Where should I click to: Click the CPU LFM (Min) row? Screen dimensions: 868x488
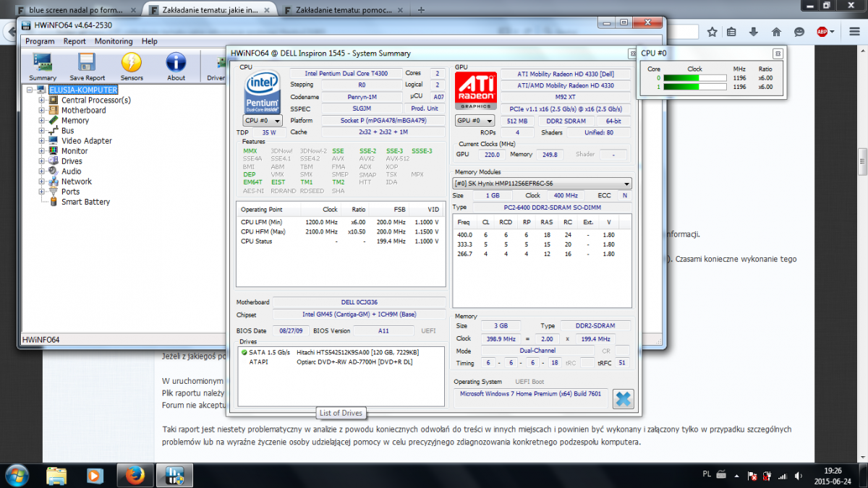(340, 222)
